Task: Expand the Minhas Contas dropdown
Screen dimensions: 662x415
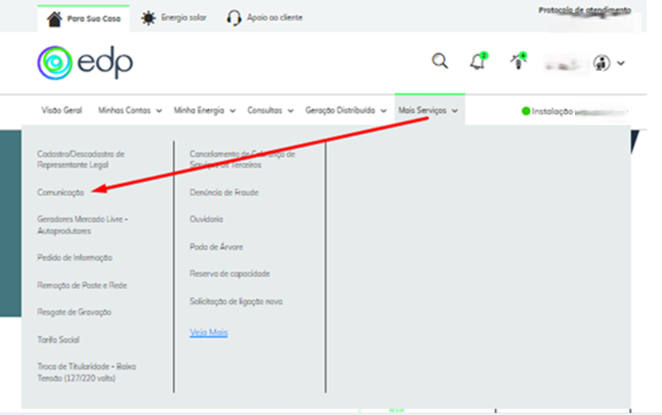Action: 129,110
